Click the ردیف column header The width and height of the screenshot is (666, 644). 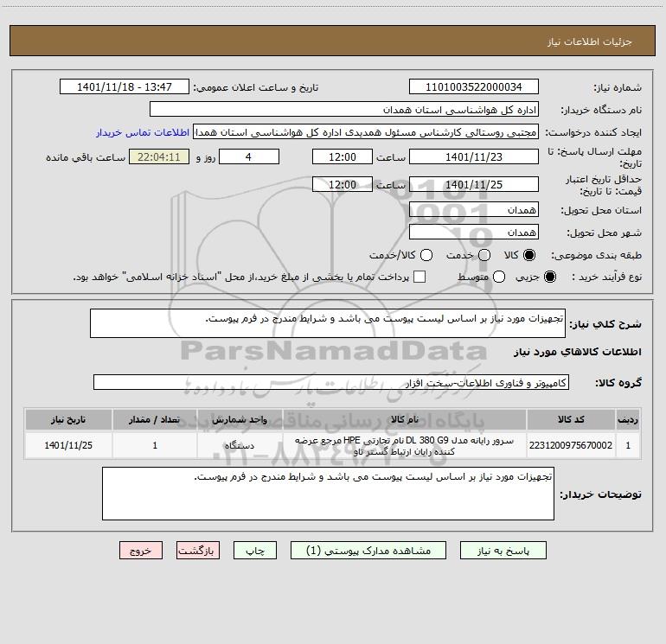coord(628,419)
